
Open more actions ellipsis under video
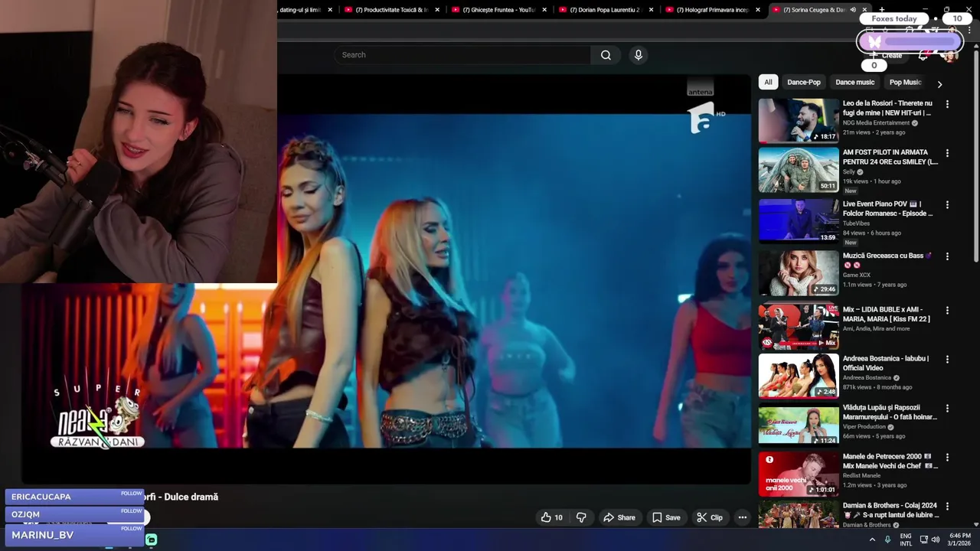click(x=742, y=517)
